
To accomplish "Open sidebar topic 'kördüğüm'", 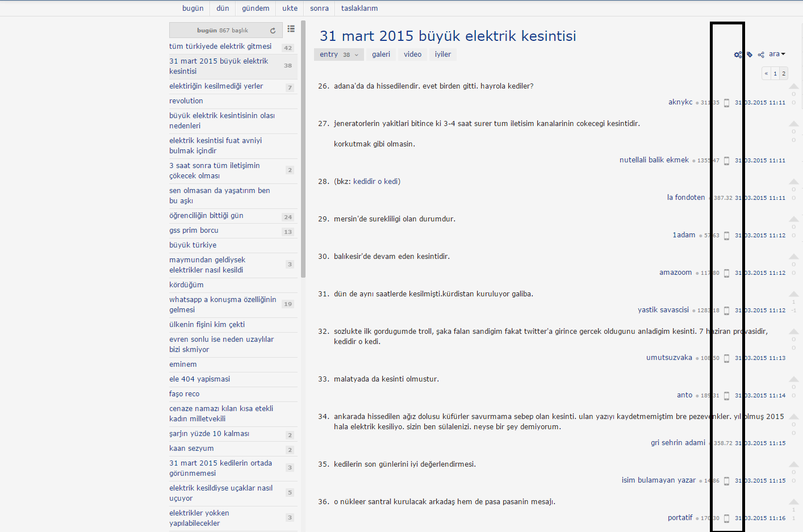I will [186, 285].
